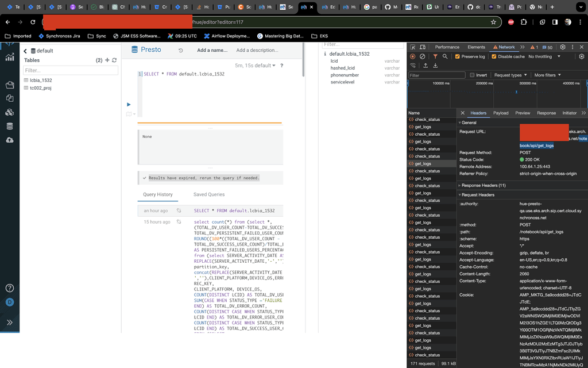Open DevTools settings gear
Image resolution: width=588 pixels, height=368 pixels.
pyautogui.click(x=562, y=47)
